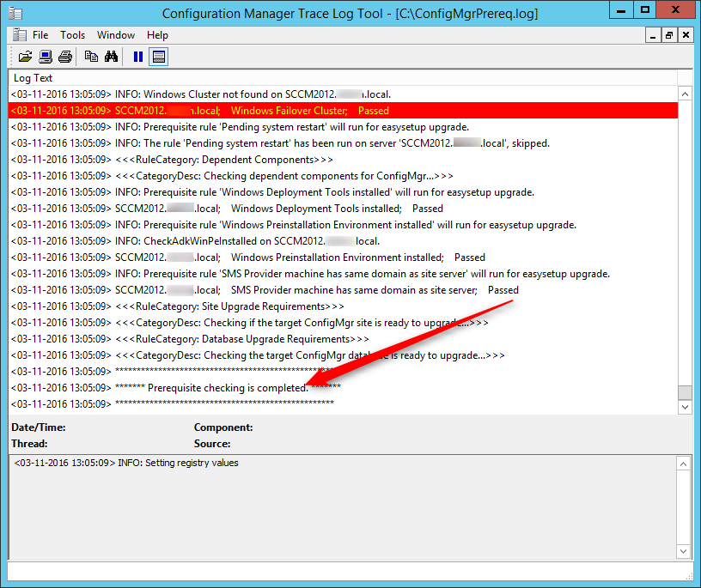Select the CheckAdkWinPeInstalled log row
This screenshot has height=588, width=701.
pyautogui.click(x=343, y=241)
